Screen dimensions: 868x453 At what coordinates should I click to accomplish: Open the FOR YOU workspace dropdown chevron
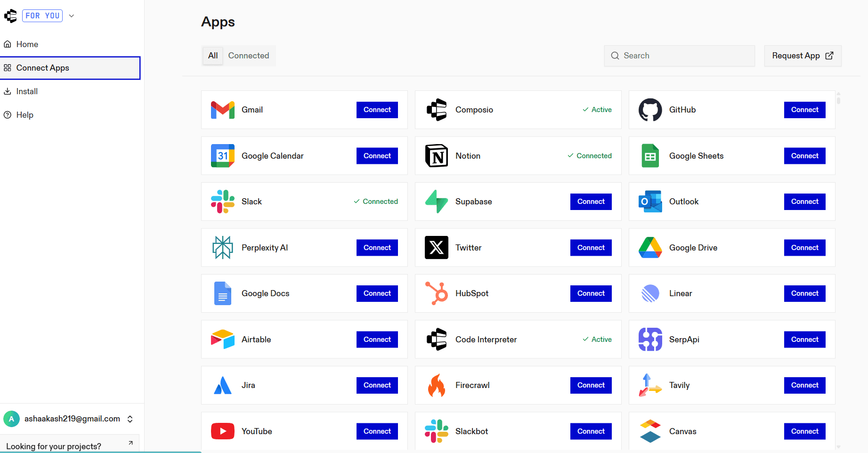72,16
